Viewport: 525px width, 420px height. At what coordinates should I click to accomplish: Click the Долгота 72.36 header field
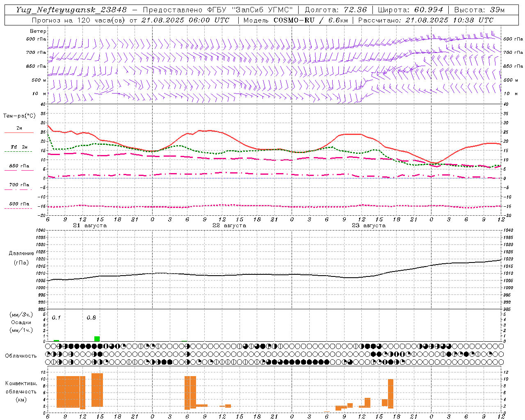point(336,10)
